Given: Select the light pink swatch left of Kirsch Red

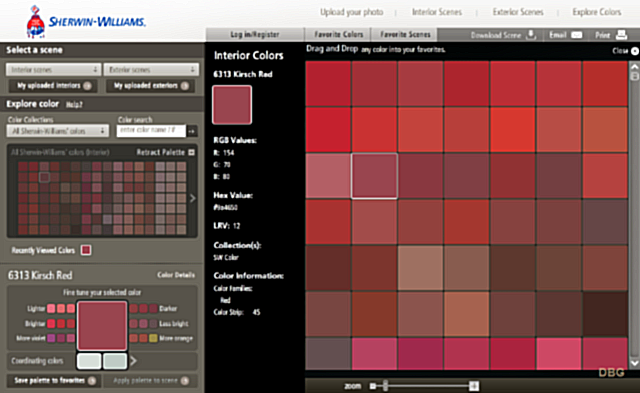Looking at the screenshot, I should [328, 176].
